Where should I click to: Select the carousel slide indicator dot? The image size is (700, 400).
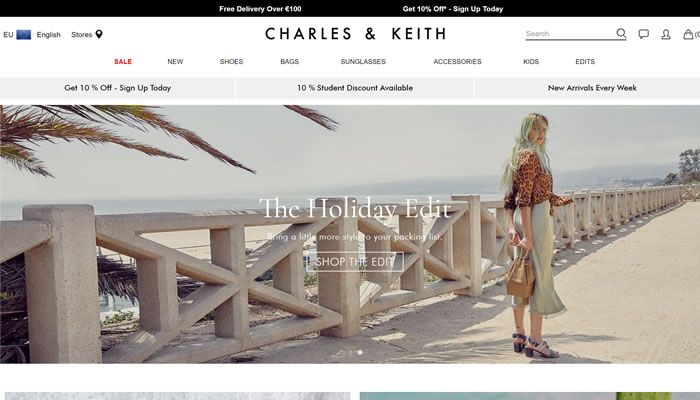coord(360,353)
